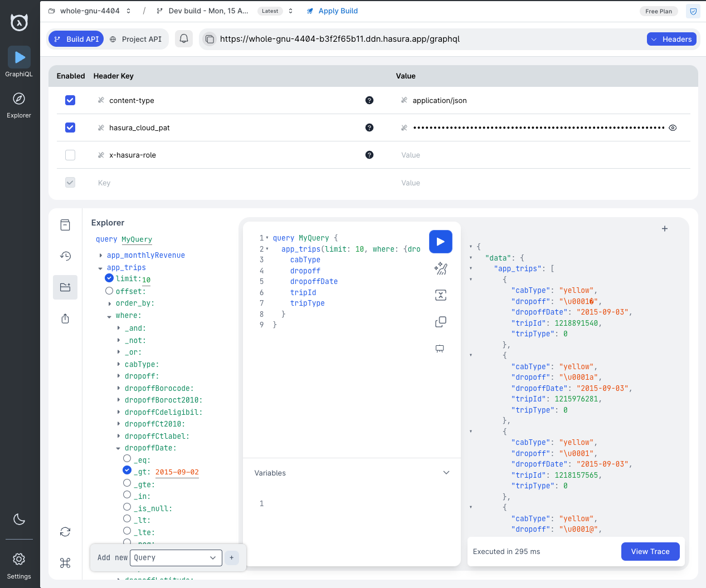Expand the app_monthlyRevenue field
This screenshot has width=706, height=588.
pyautogui.click(x=101, y=256)
